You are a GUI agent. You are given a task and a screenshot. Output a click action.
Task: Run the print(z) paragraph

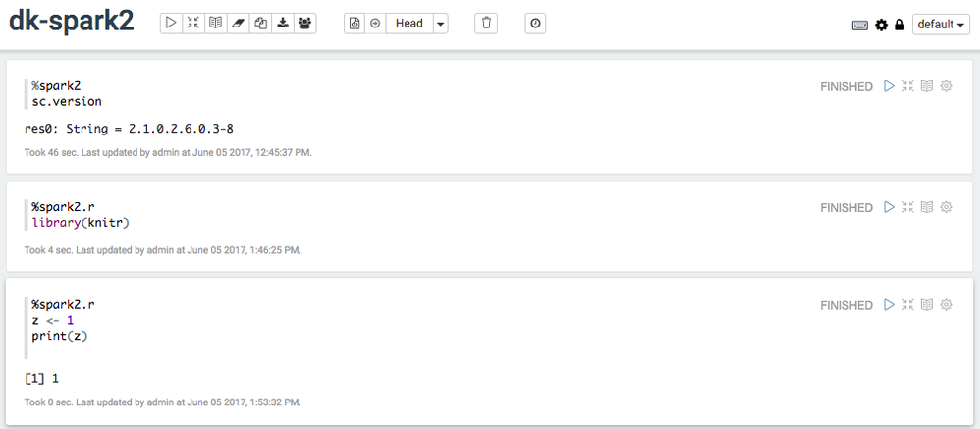[889, 305]
